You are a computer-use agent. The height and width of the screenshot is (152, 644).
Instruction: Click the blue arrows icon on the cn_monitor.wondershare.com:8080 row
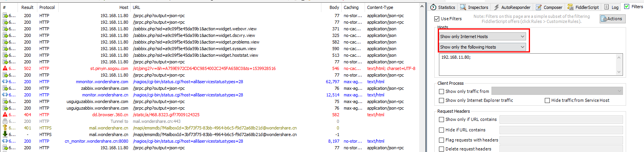coord(5,141)
